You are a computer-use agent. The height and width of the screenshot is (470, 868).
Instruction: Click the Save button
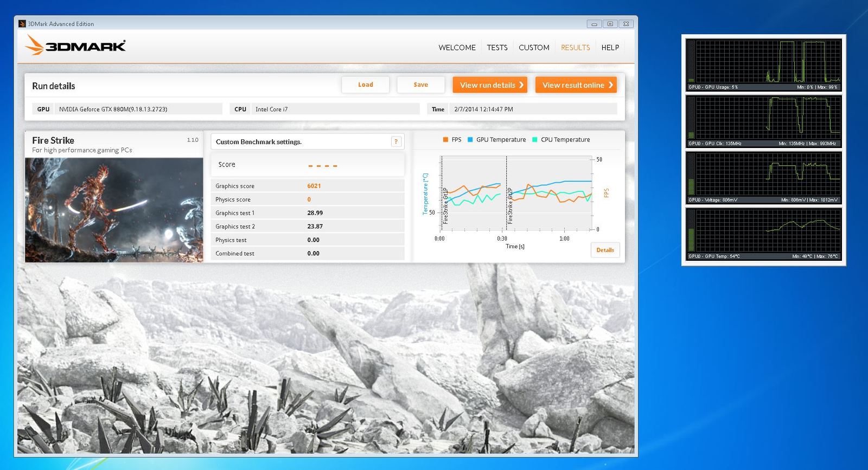coord(420,85)
